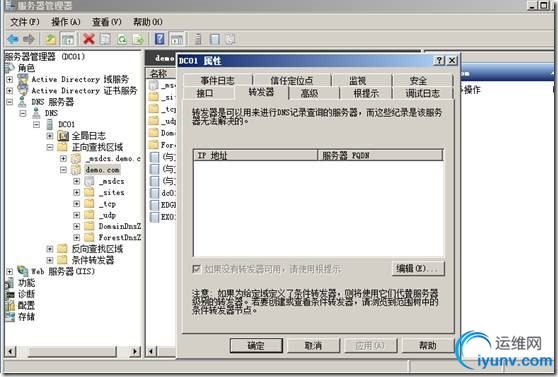Click the Up one level folder icon
Screen dimensions: 558x377
(x=51, y=39)
